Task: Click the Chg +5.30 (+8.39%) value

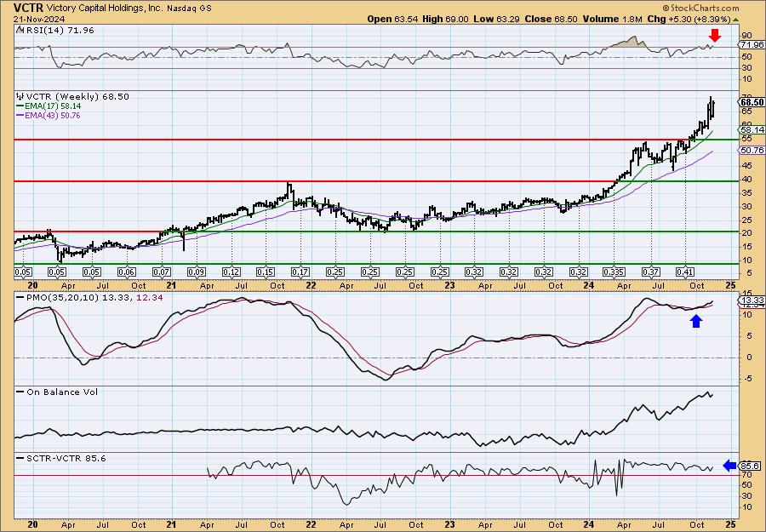Action: [689, 19]
